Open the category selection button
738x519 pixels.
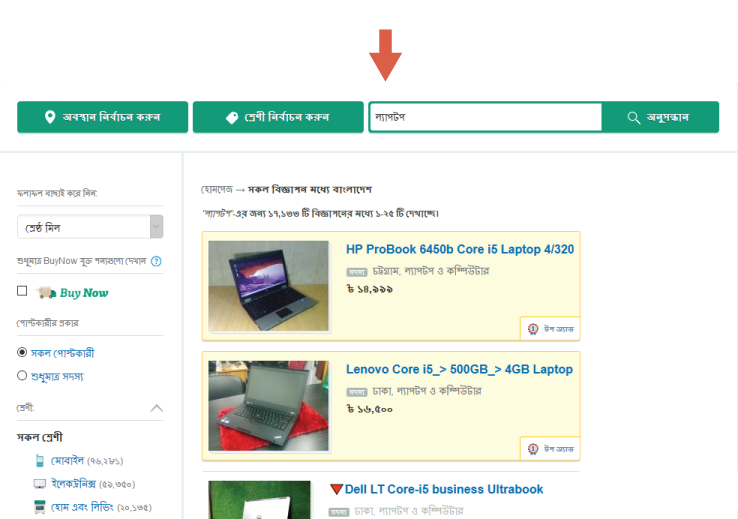[x=278, y=117]
